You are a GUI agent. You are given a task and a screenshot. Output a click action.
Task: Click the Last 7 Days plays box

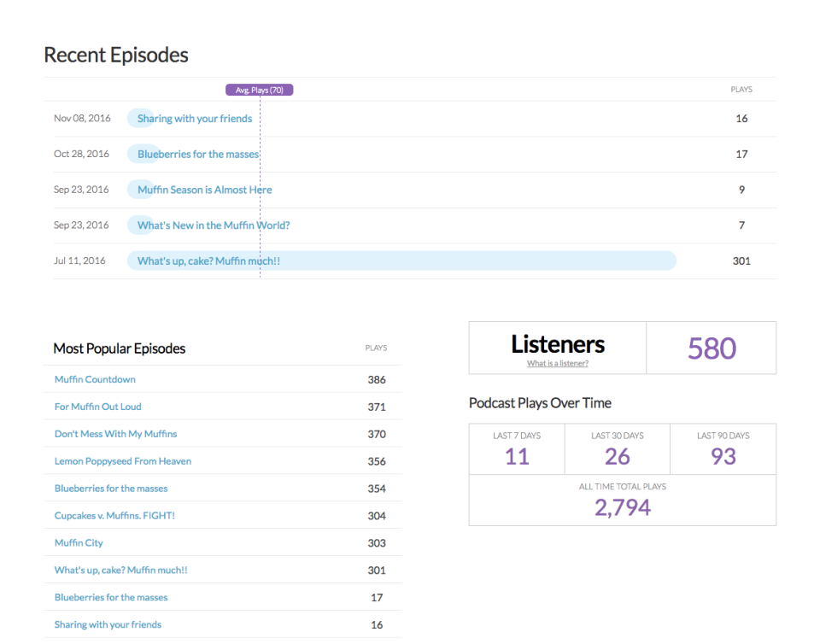coord(517,449)
